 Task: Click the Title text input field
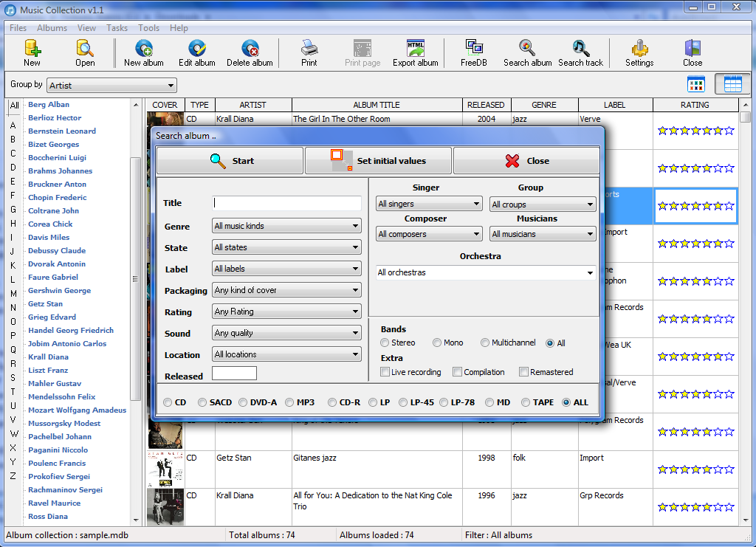286,203
